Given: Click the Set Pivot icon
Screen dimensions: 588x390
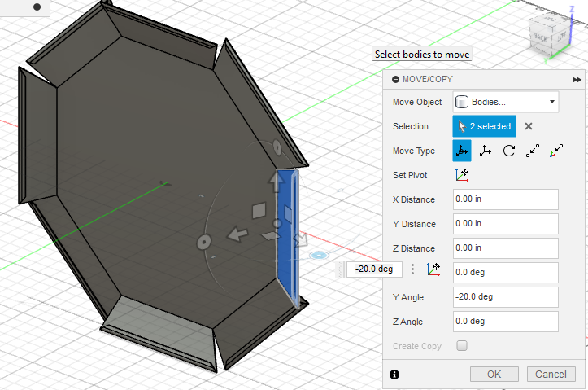Looking at the screenshot, I should pos(462,175).
